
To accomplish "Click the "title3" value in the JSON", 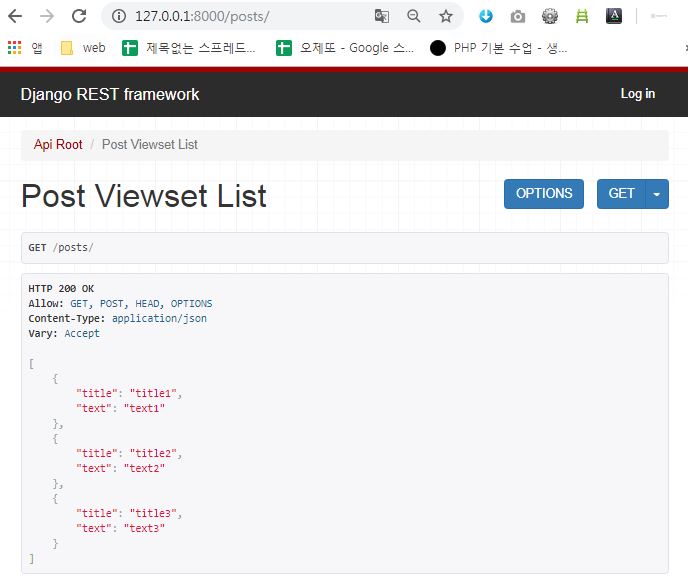I will [x=153, y=513].
